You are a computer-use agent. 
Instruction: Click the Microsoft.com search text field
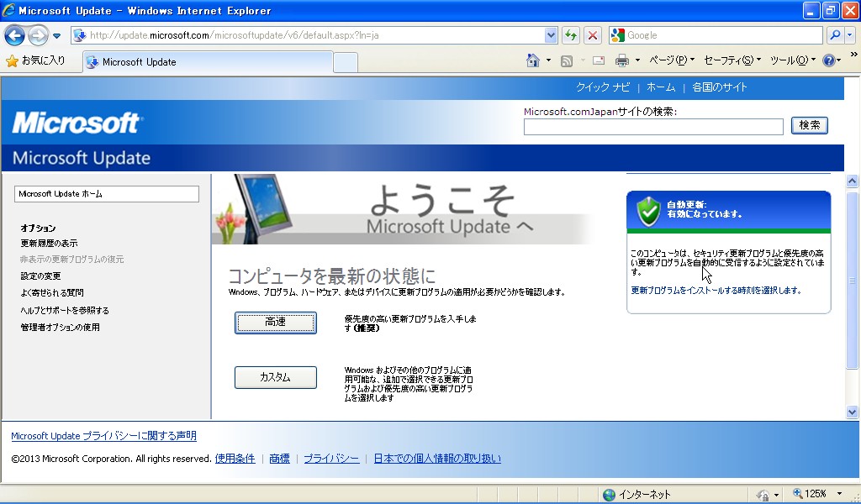pos(653,126)
